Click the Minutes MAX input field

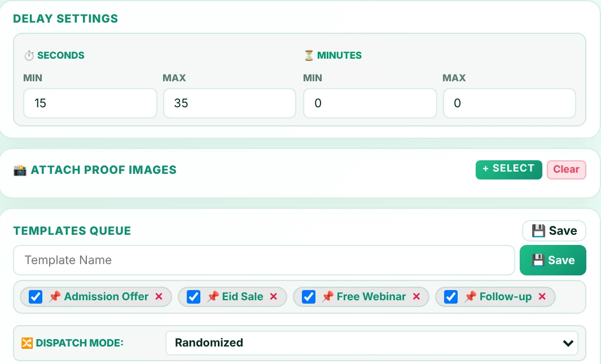510,103
